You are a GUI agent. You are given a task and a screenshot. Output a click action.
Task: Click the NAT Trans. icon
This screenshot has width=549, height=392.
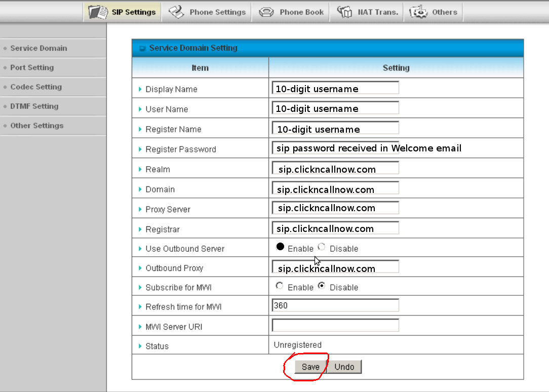pyautogui.click(x=344, y=12)
